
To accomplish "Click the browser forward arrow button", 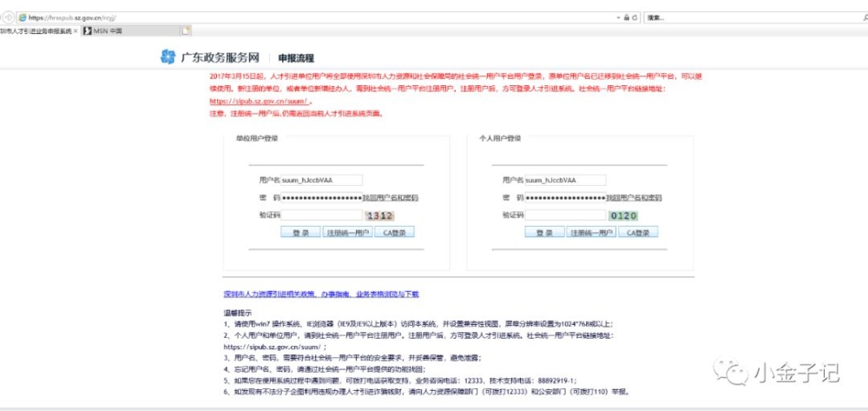I will (9, 17).
